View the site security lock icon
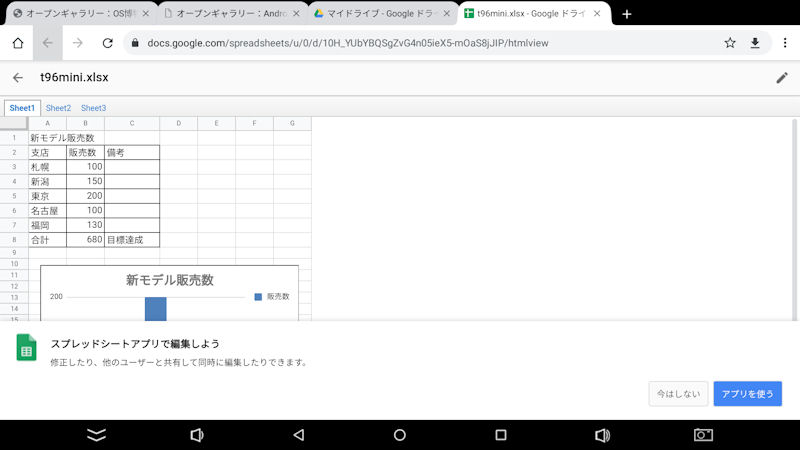Image resolution: width=800 pixels, height=450 pixels. [135, 43]
